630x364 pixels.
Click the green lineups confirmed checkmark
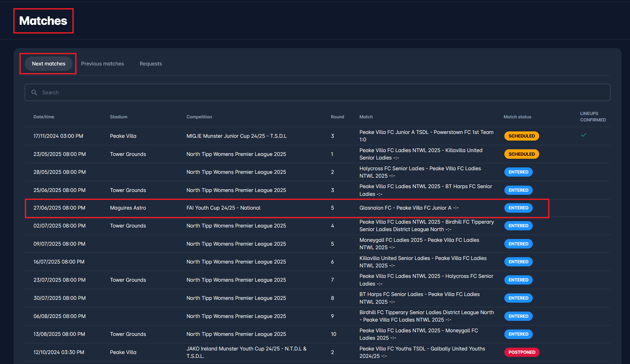tap(583, 135)
